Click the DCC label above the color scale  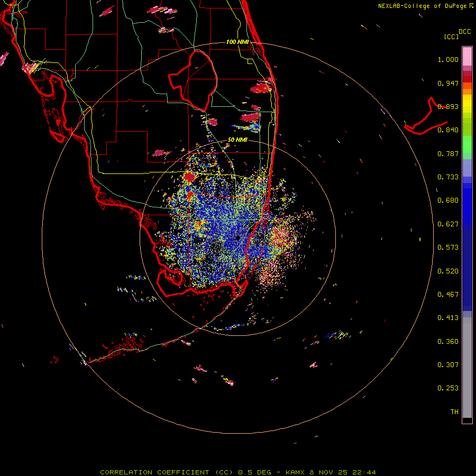pyautogui.click(x=465, y=32)
